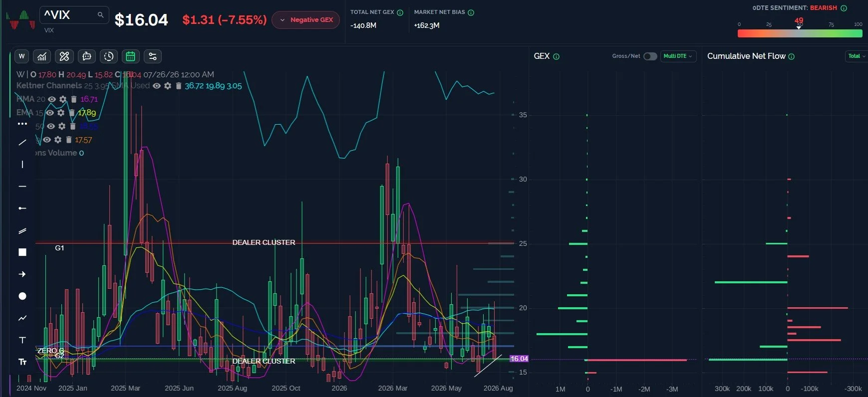Click the -140.8M Total Net GEX value
Image resolution: width=868 pixels, height=397 pixels.
[x=363, y=25]
